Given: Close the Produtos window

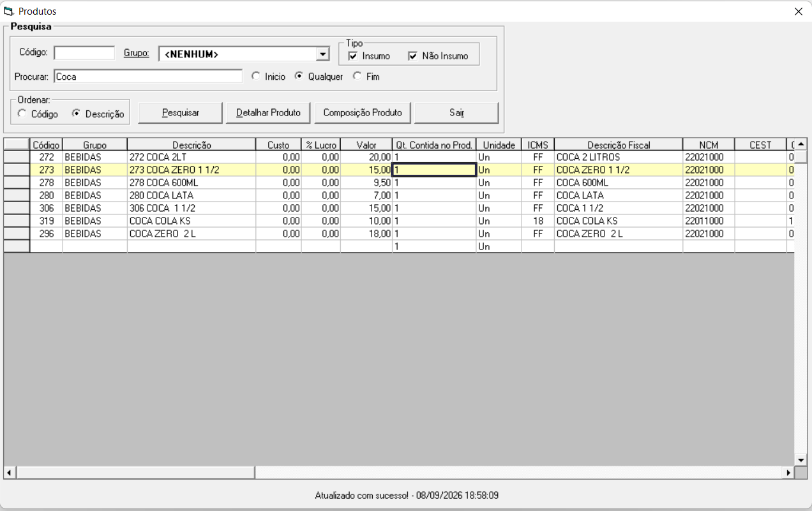Looking at the screenshot, I should [798, 11].
